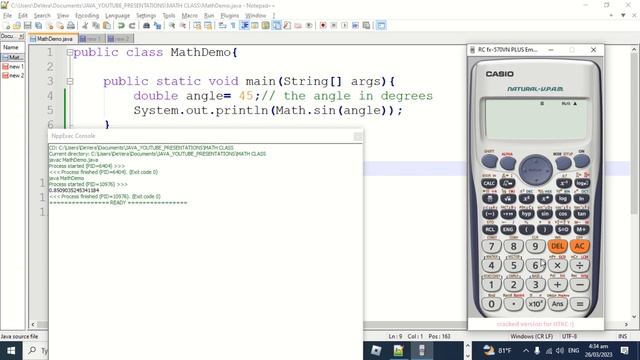This screenshot has height=360, width=640.
Task: Click the log key on the calculator
Action: pos(563,198)
